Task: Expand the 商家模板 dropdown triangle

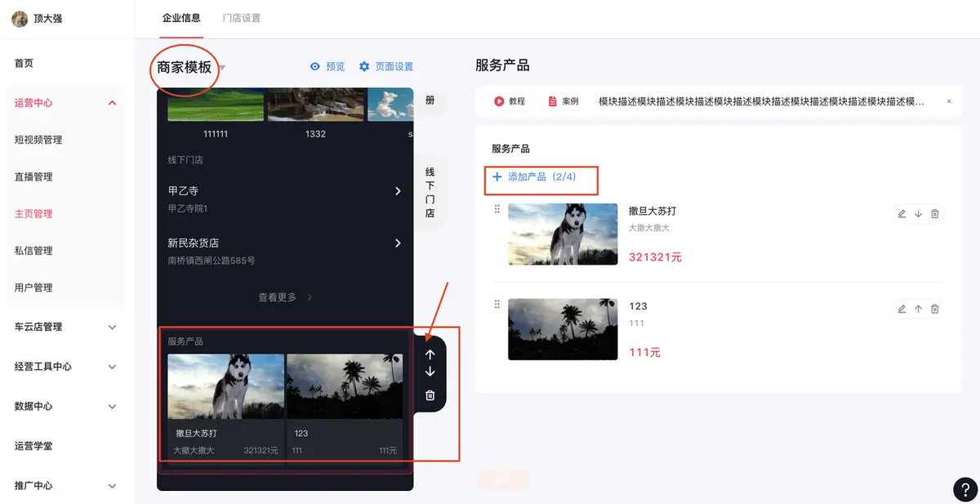Action: pos(221,68)
